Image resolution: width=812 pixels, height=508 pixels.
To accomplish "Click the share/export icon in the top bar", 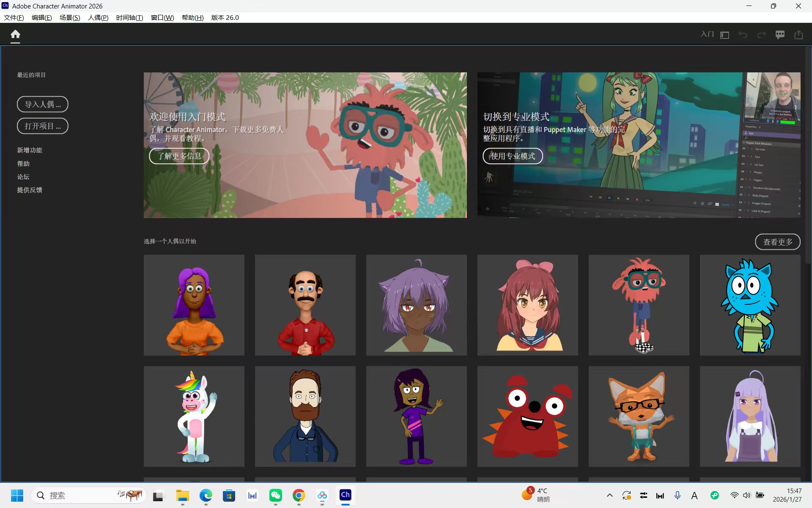I will pyautogui.click(x=798, y=35).
